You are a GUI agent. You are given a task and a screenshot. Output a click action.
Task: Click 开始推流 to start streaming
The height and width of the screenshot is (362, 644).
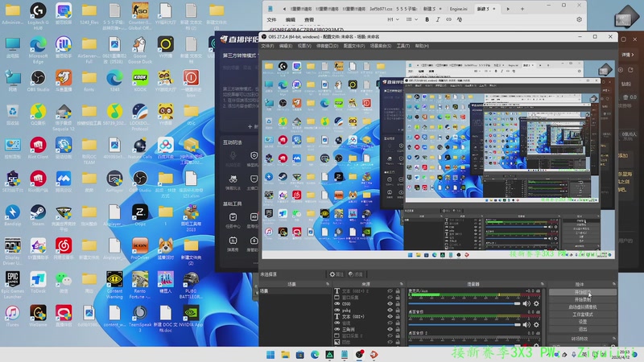pos(582,292)
